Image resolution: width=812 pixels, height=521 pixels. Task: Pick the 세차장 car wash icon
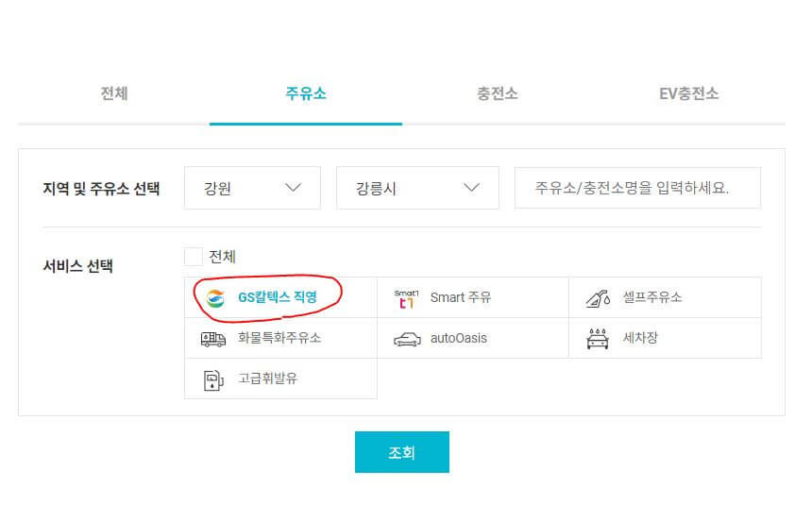[597, 339]
